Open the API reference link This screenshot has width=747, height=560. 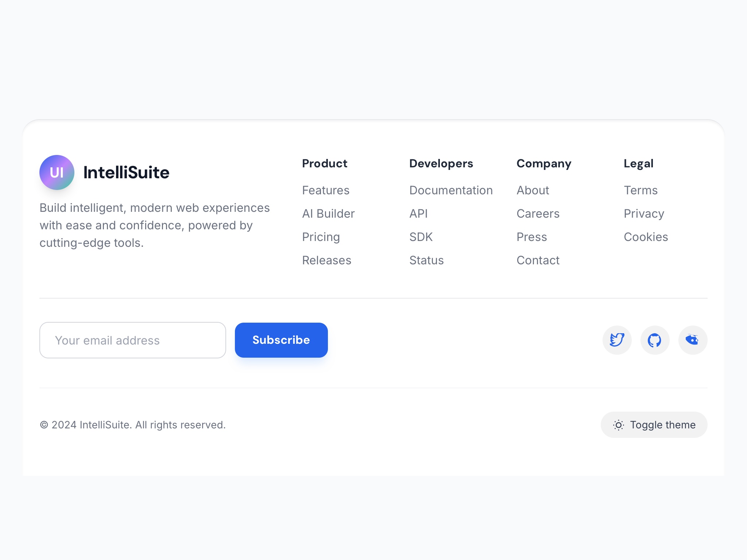[419, 214]
